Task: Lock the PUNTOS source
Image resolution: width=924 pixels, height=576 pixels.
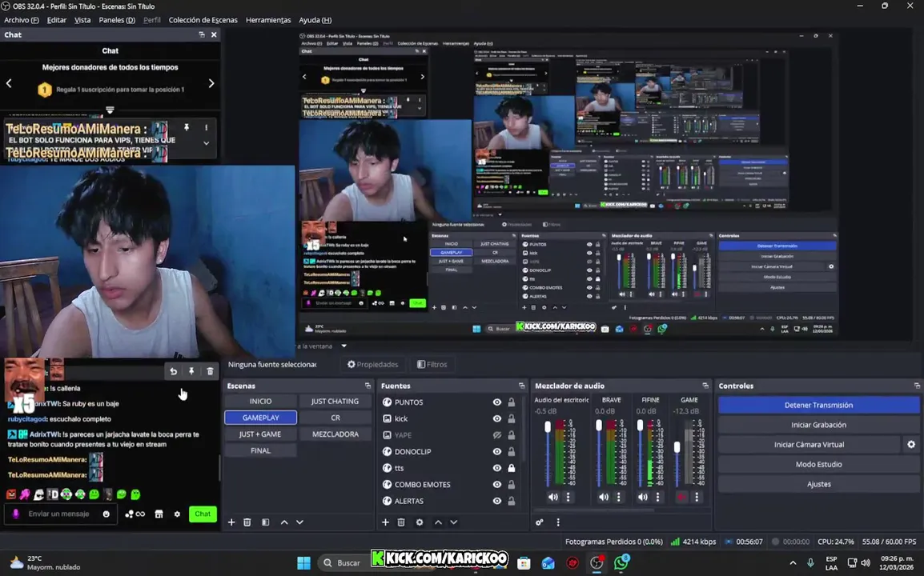Action: (x=512, y=402)
